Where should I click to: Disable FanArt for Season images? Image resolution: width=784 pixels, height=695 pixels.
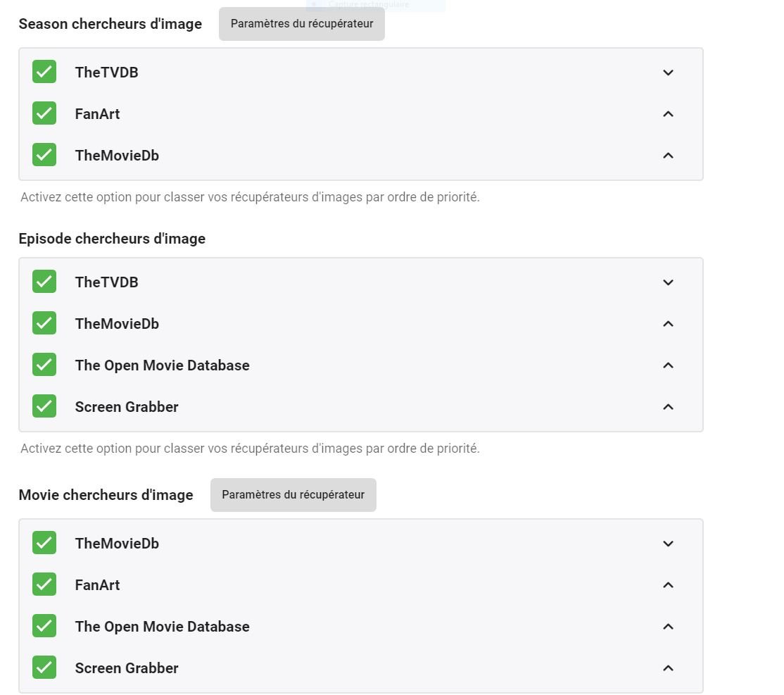click(x=44, y=113)
